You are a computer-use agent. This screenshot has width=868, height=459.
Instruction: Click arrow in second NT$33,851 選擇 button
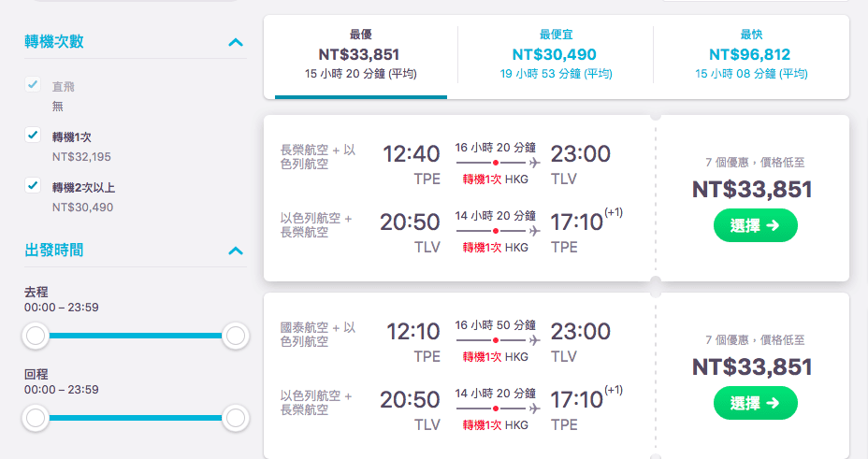tap(773, 403)
